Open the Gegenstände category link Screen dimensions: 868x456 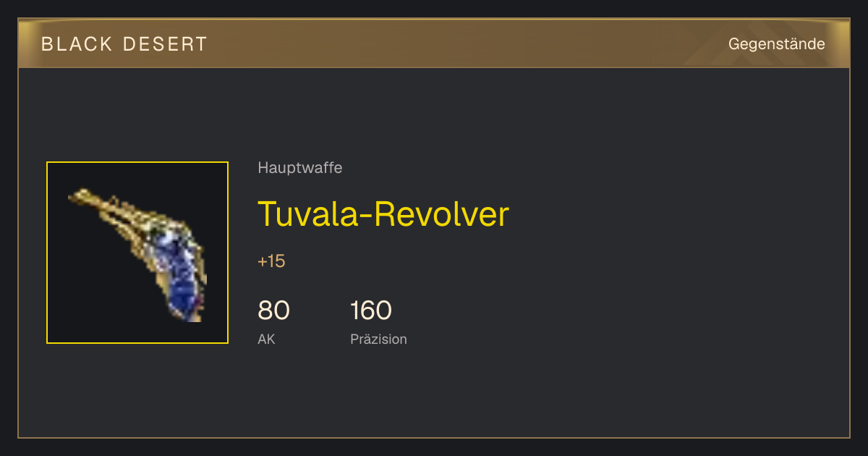pos(777,44)
